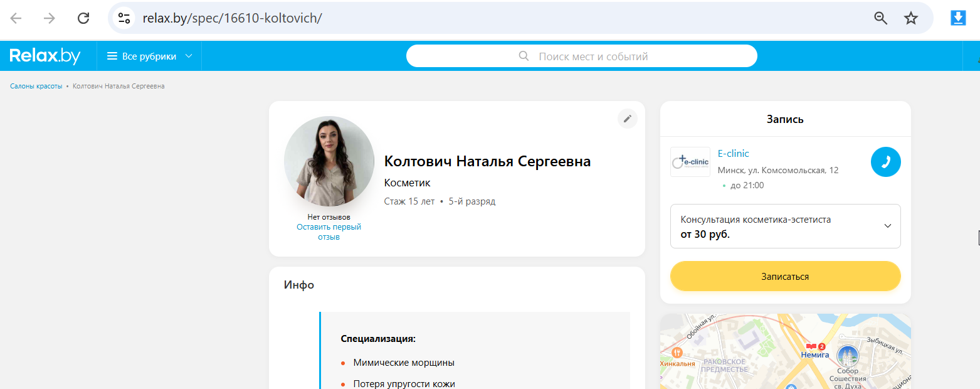The width and height of the screenshot is (980, 389).
Task: Open browser downloads icon
Action: pos(958,18)
